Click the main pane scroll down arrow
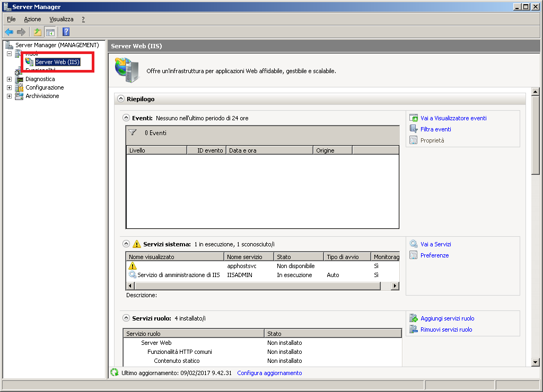The height and width of the screenshot is (392, 543). coord(536,362)
